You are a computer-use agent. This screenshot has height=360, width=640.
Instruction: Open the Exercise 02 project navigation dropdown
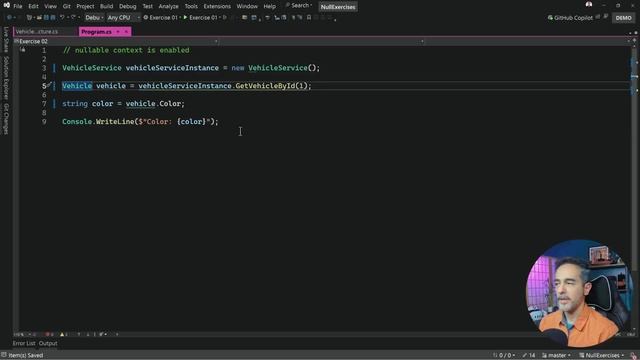(116, 41)
